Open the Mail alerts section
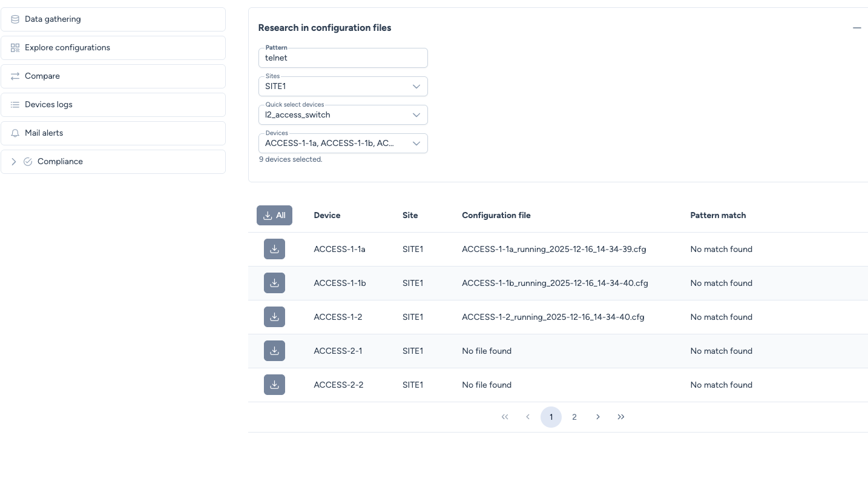 coord(113,133)
